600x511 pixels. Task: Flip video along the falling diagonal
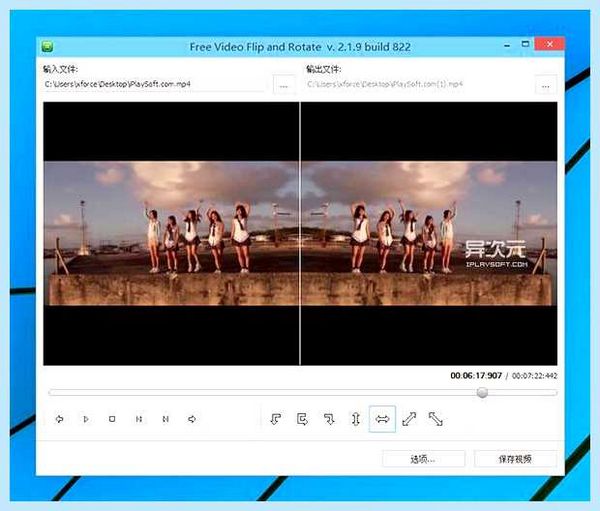coord(436,419)
